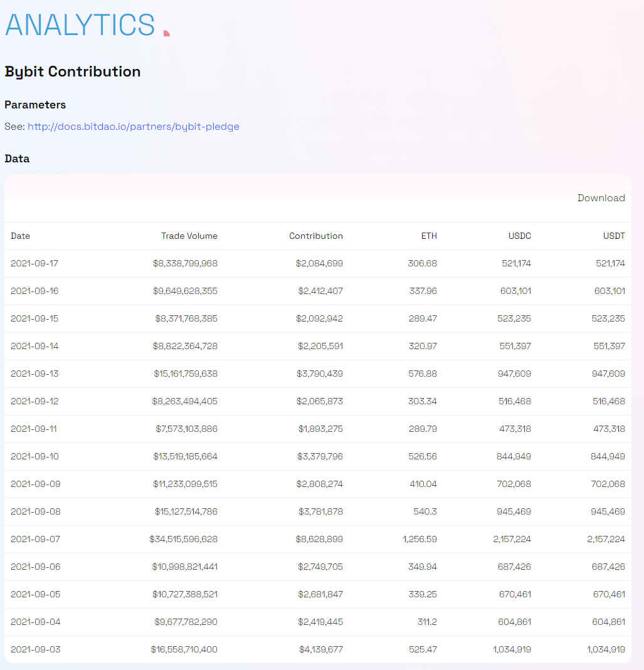Select ETH value 1,256.59
The height and width of the screenshot is (670, 644).
click(420, 539)
